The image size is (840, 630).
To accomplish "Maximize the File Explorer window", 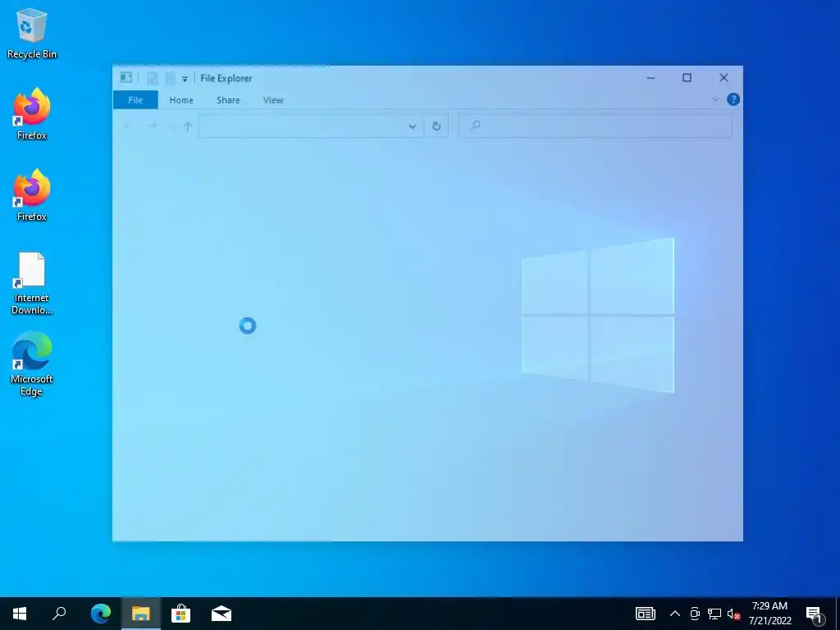I will click(687, 78).
